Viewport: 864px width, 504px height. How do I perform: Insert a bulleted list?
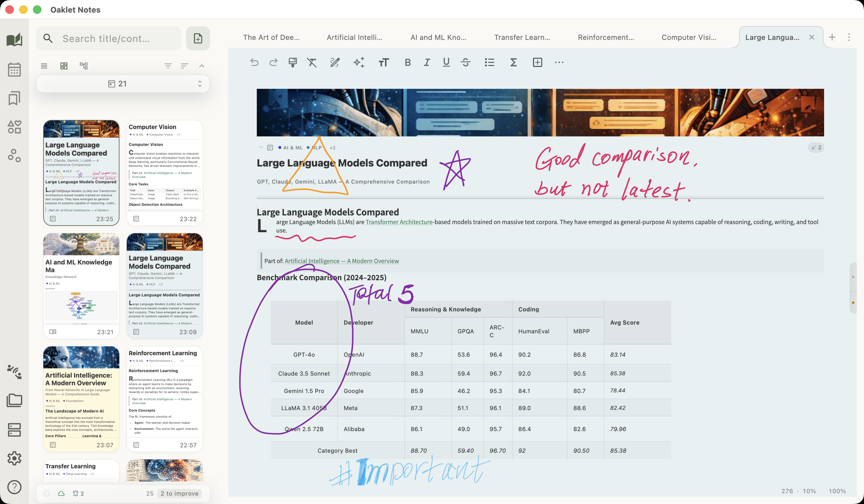tap(489, 62)
